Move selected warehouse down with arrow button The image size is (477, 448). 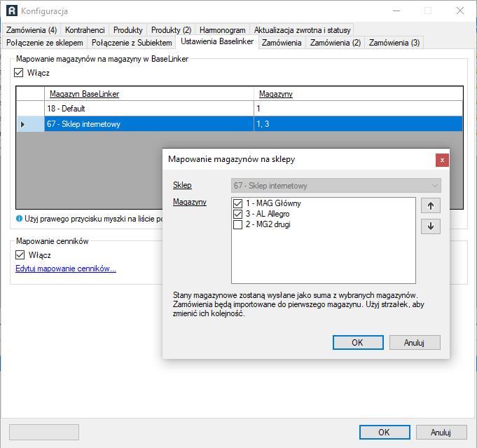coord(431,226)
